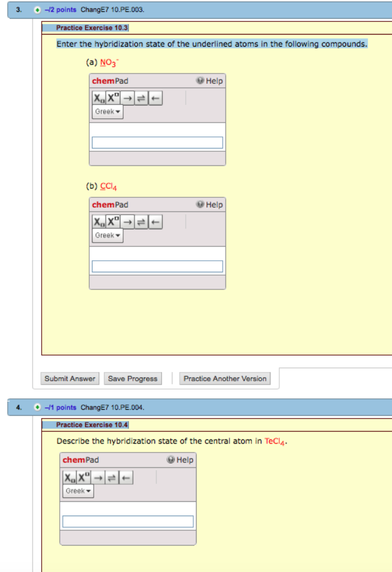Insert equilibrium arrow in TeCl4 chemPad

coord(112,478)
